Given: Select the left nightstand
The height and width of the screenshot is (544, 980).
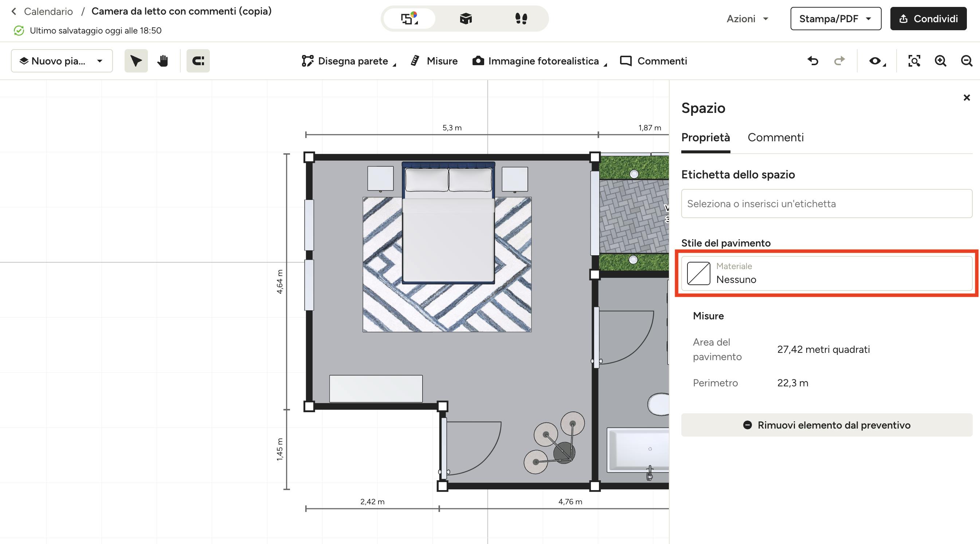Looking at the screenshot, I should (380, 179).
